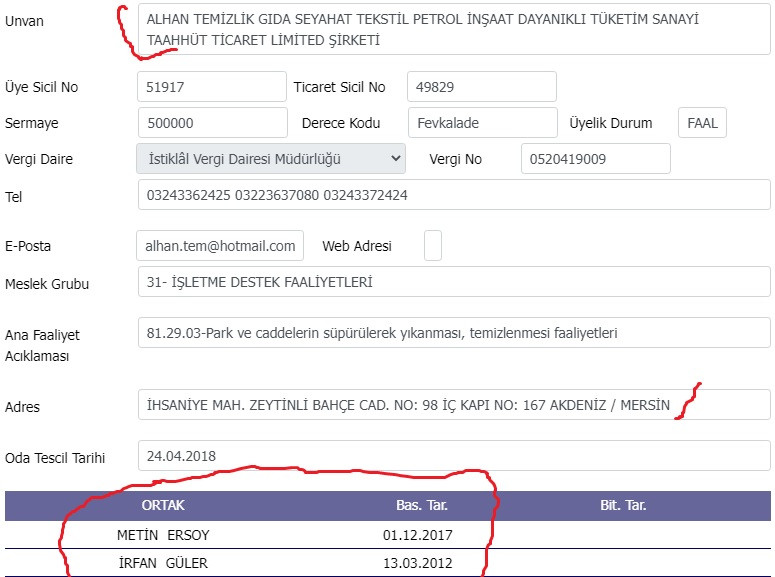Click the ORTAK column header
Screen dimensions: 775x577
pos(163,505)
